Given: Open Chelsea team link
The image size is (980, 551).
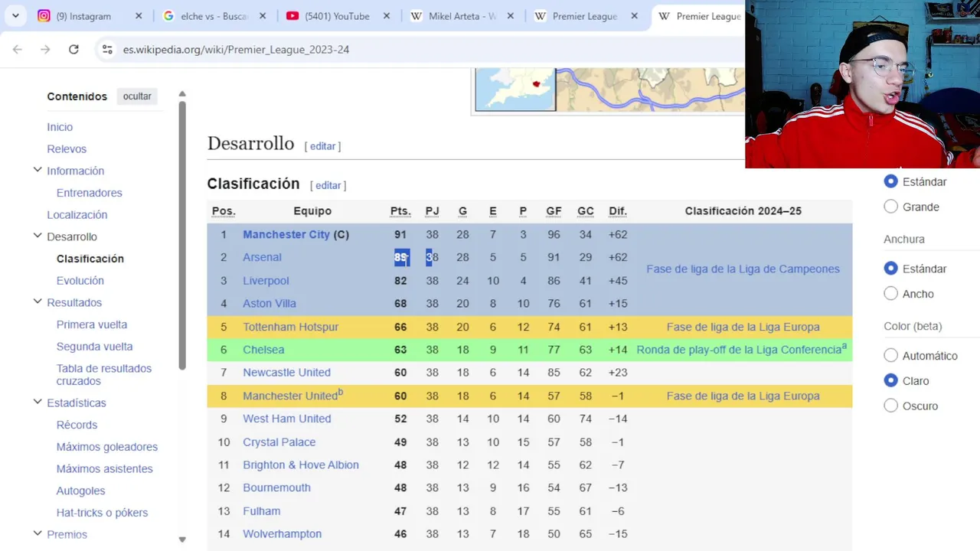Looking at the screenshot, I should pyautogui.click(x=263, y=350).
